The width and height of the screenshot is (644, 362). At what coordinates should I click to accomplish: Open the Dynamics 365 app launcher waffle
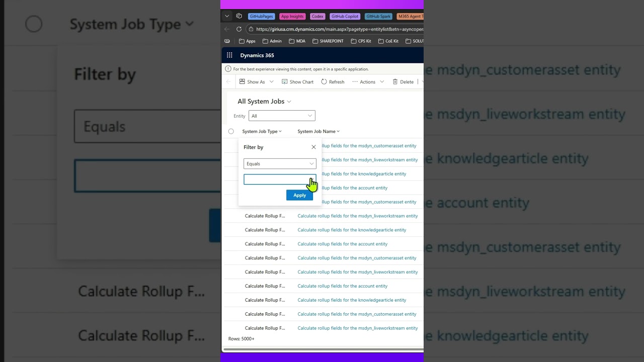tap(229, 55)
